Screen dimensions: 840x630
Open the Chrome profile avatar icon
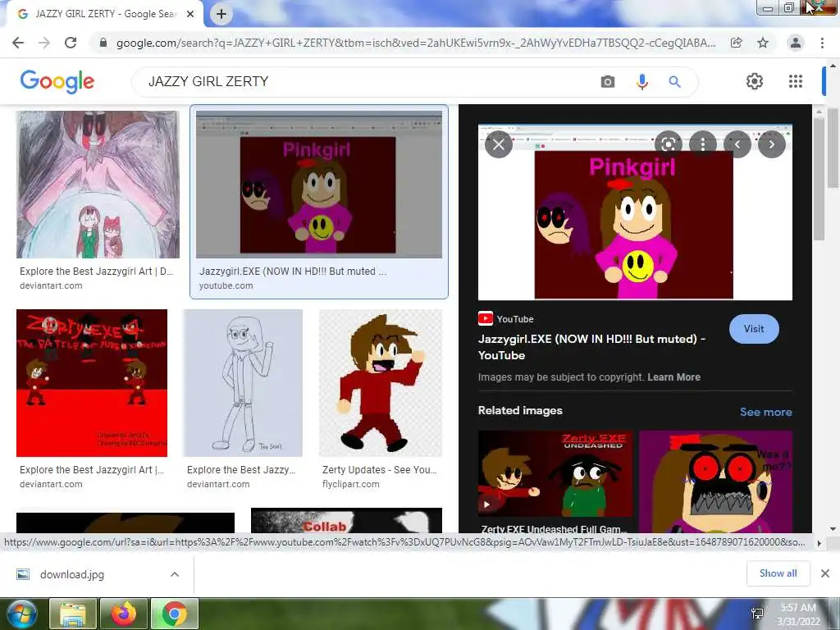click(x=796, y=43)
